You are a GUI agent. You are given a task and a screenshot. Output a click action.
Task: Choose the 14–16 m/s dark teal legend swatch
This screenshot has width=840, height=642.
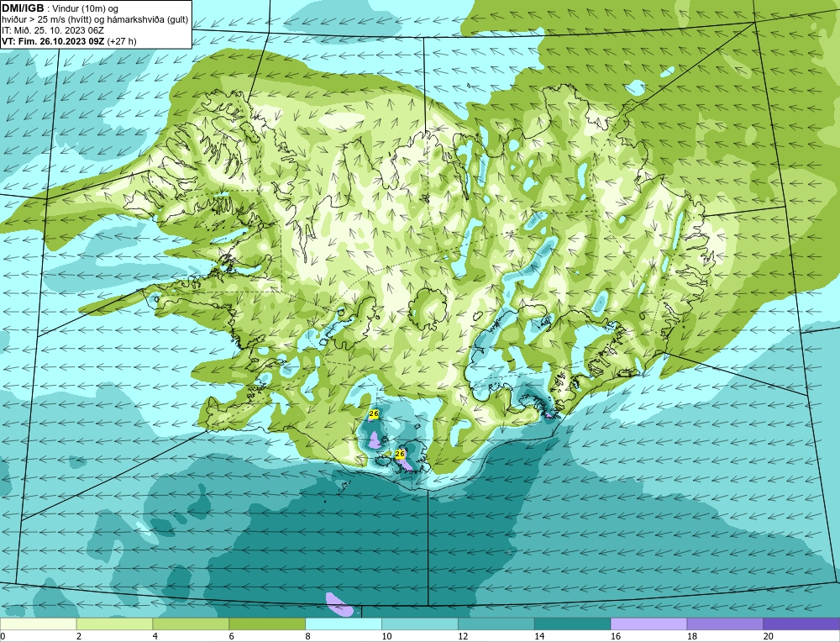573,624
